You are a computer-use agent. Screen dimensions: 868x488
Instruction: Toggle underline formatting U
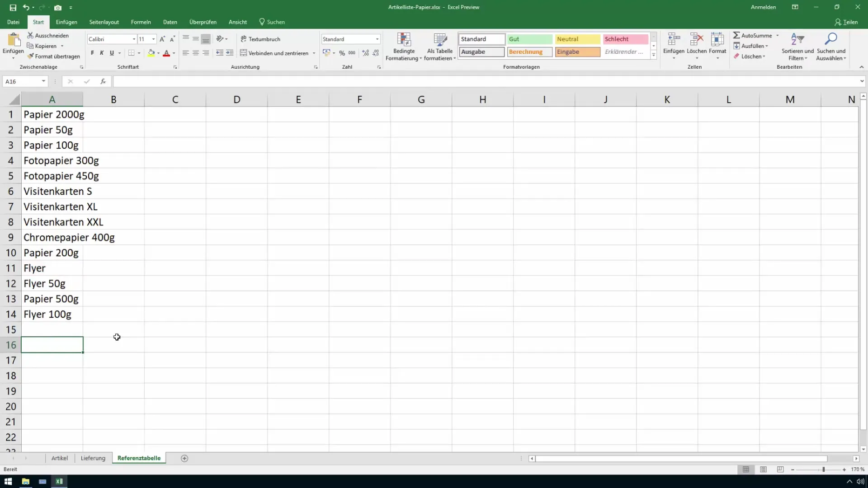(112, 53)
